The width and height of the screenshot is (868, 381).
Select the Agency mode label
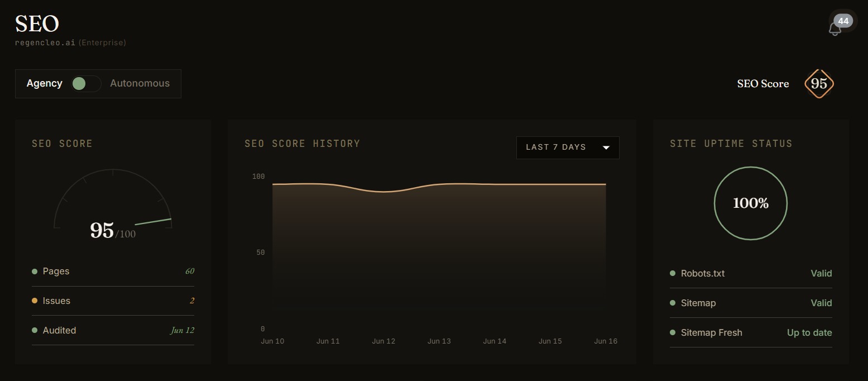(x=44, y=83)
